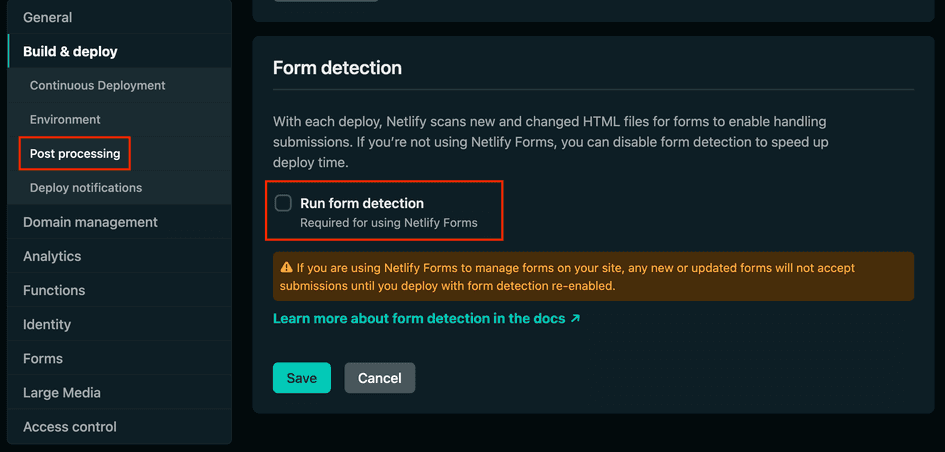Open the Functions settings page
Viewport: 945px width, 452px height.
tap(54, 290)
